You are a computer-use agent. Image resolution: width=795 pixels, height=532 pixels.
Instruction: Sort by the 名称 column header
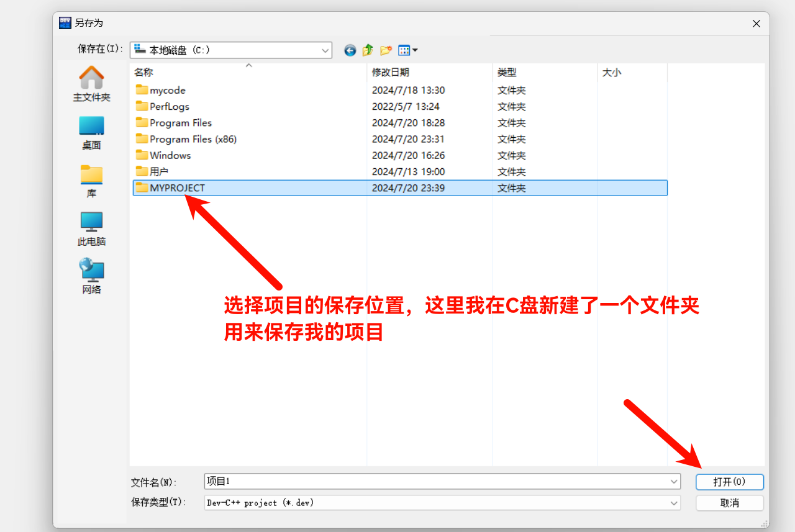click(x=248, y=73)
